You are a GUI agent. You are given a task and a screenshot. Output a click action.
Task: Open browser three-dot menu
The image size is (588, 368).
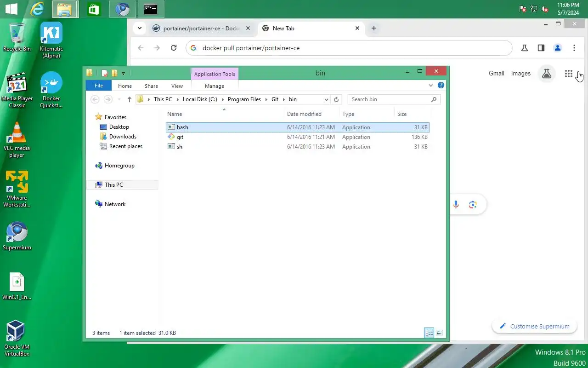574,48
